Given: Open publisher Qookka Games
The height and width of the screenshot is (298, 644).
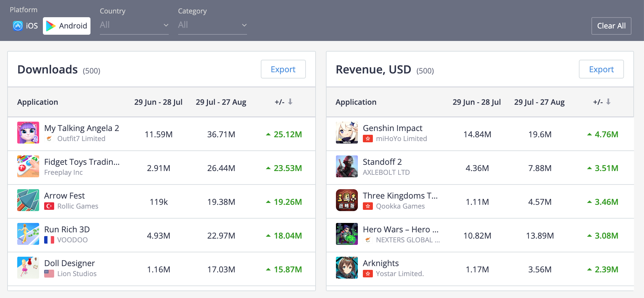Looking at the screenshot, I should click(x=400, y=206).
